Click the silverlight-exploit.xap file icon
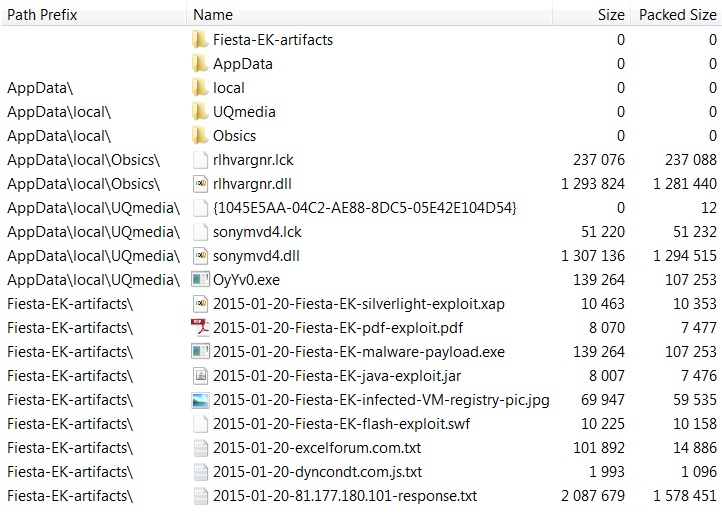This screenshot has width=722, height=514. coord(200,304)
